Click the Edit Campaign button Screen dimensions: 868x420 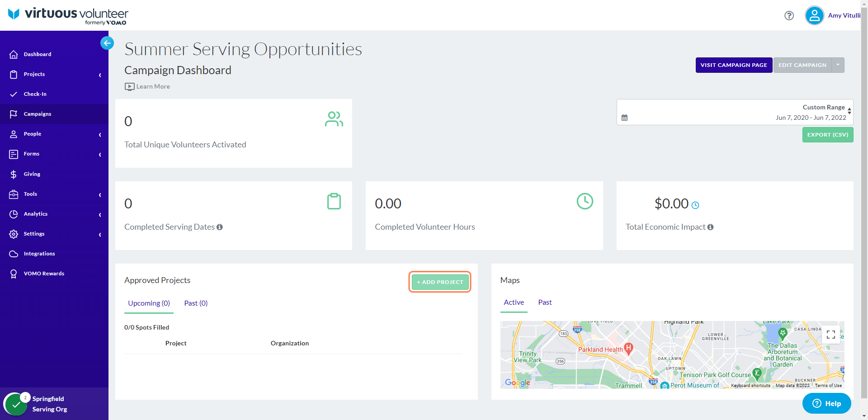point(802,65)
